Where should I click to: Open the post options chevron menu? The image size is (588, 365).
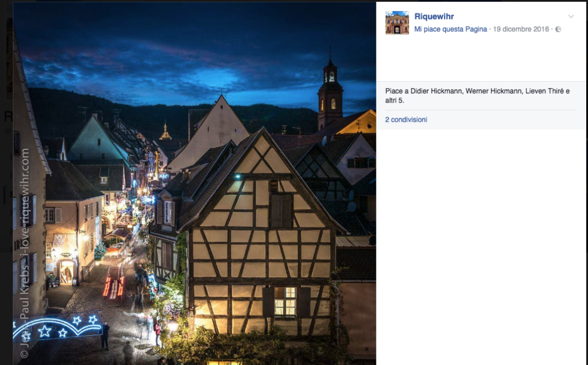pyautogui.click(x=570, y=16)
